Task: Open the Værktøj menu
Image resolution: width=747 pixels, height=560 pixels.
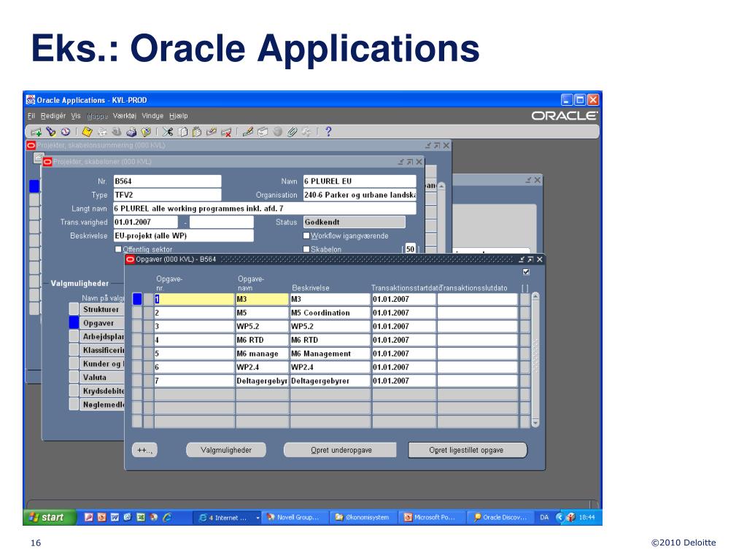Action: click(x=124, y=116)
